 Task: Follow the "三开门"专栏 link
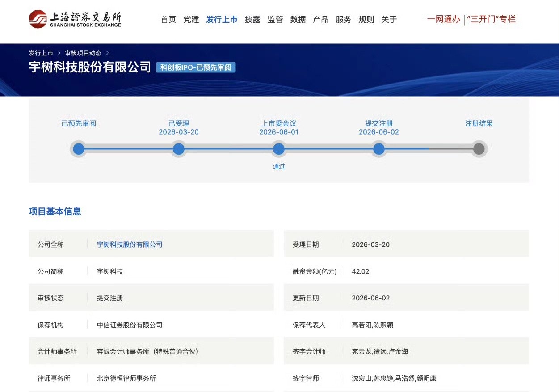click(491, 19)
